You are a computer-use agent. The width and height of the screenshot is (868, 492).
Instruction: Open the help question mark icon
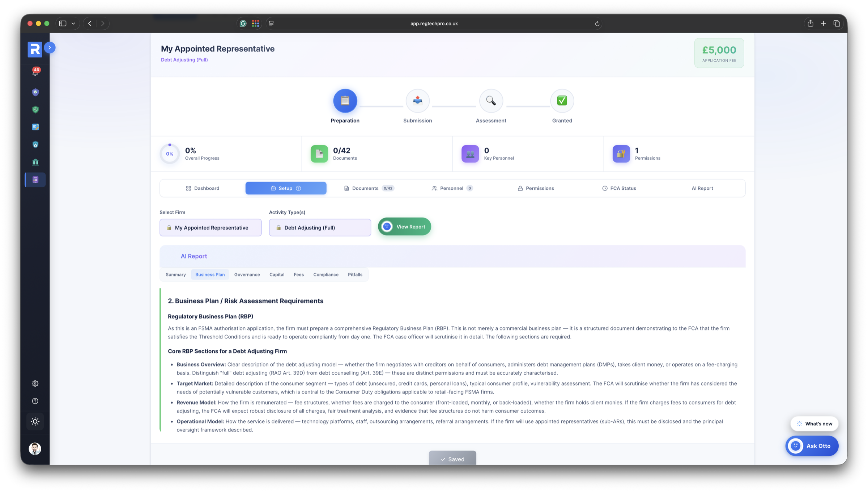35,401
